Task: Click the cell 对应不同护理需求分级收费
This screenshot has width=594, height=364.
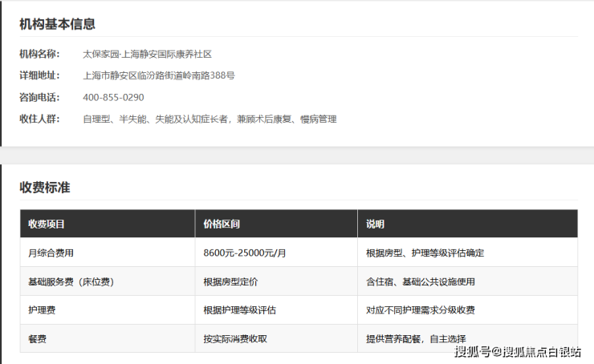Action: (468, 310)
